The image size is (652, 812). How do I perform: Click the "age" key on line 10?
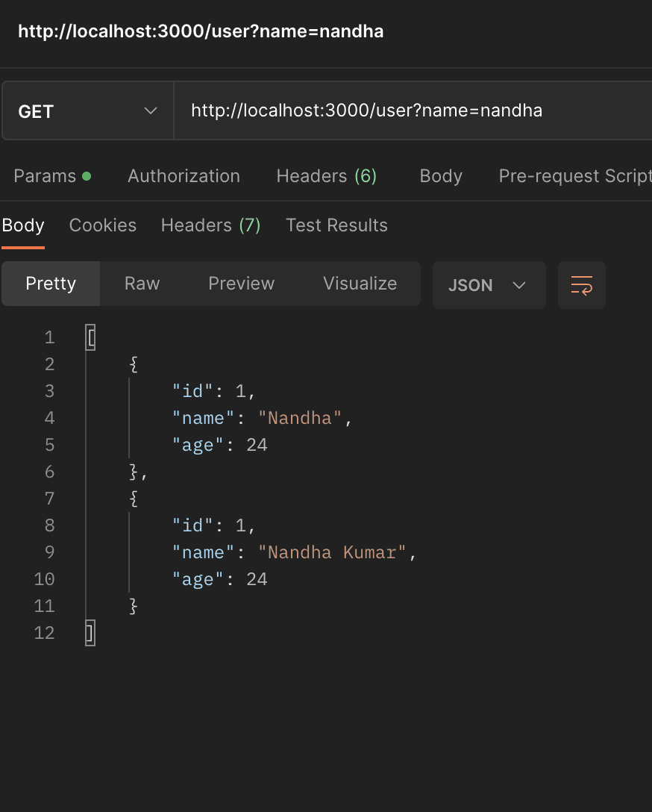tap(198, 579)
